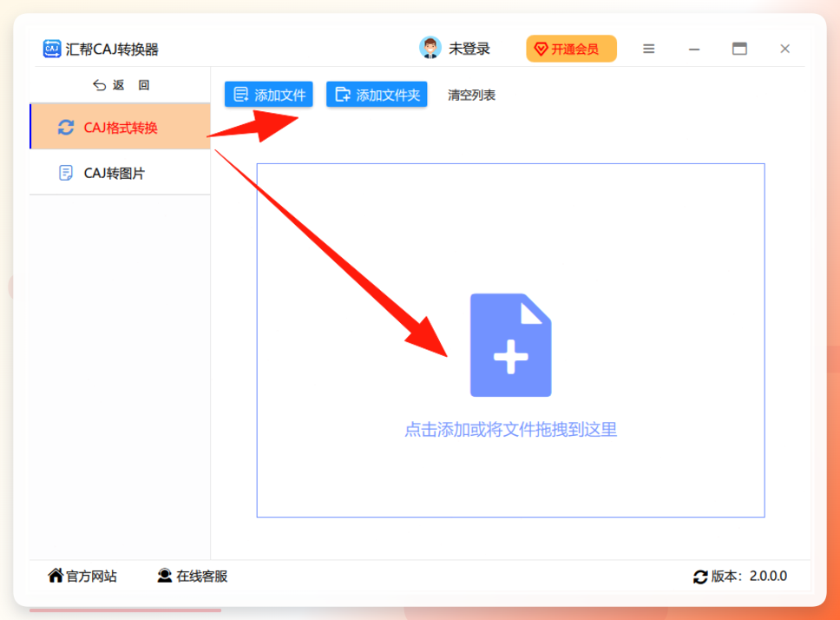840x620 pixels.
Task: Click the 添加文件夹 button
Action: [x=377, y=95]
